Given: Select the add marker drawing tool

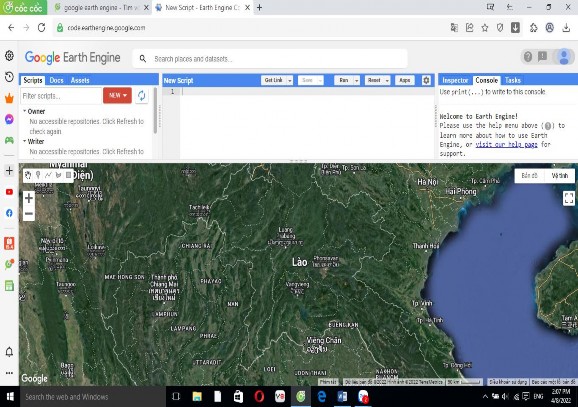Looking at the screenshot, I should [38, 175].
